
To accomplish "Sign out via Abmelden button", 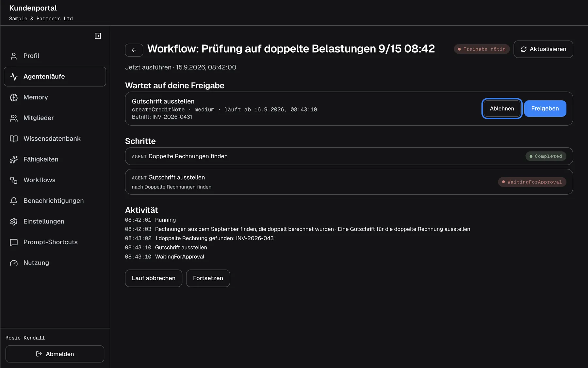I will (x=55, y=354).
